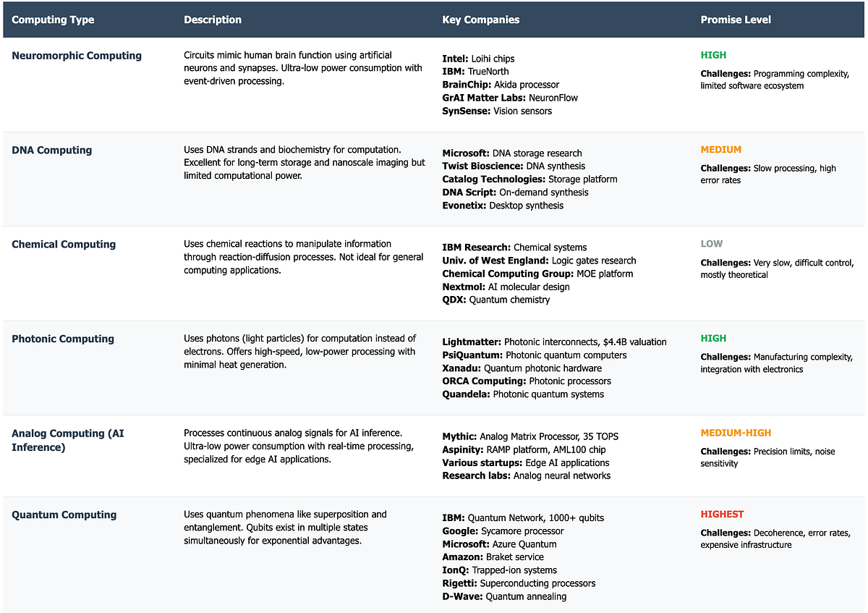The width and height of the screenshot is (868, 613).
Task: Click the Description column header
Action: point(213,20)
